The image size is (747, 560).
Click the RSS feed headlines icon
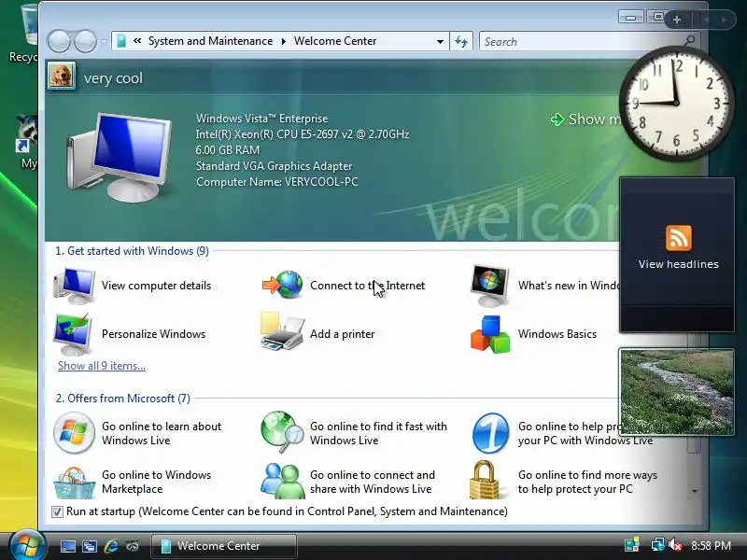679,238
